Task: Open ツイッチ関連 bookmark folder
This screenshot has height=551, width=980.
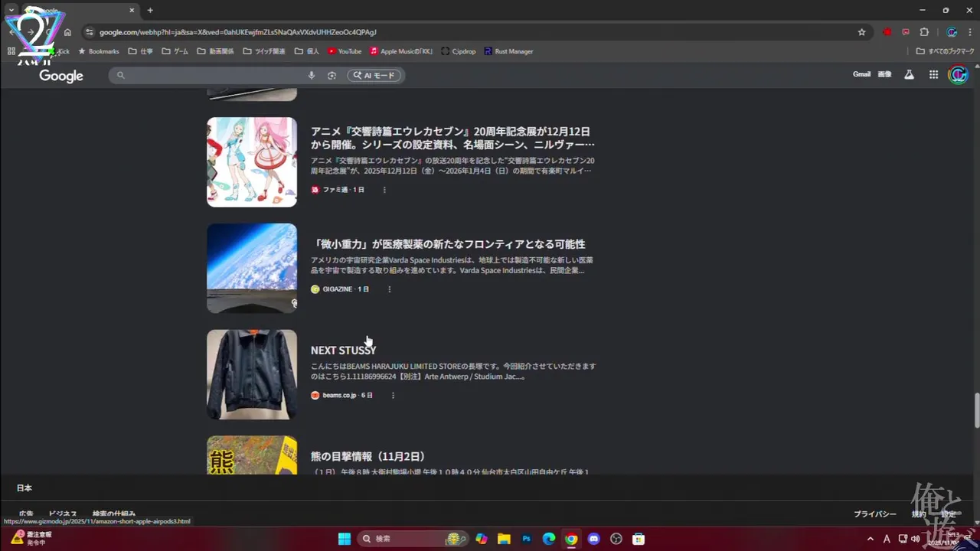Action: [264, 51]
